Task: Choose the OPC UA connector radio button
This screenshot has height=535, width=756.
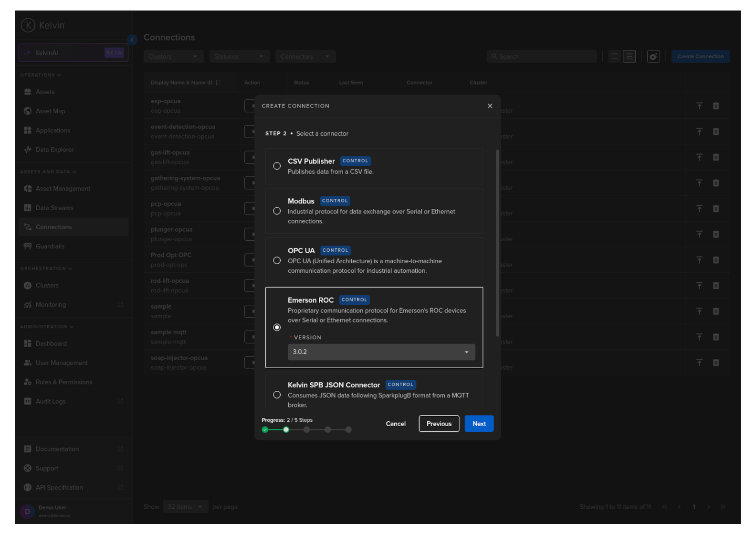Action: 277,261
